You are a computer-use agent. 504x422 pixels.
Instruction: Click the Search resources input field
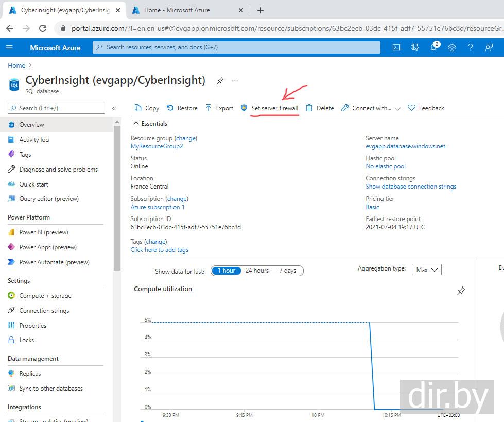coord(237,47)
